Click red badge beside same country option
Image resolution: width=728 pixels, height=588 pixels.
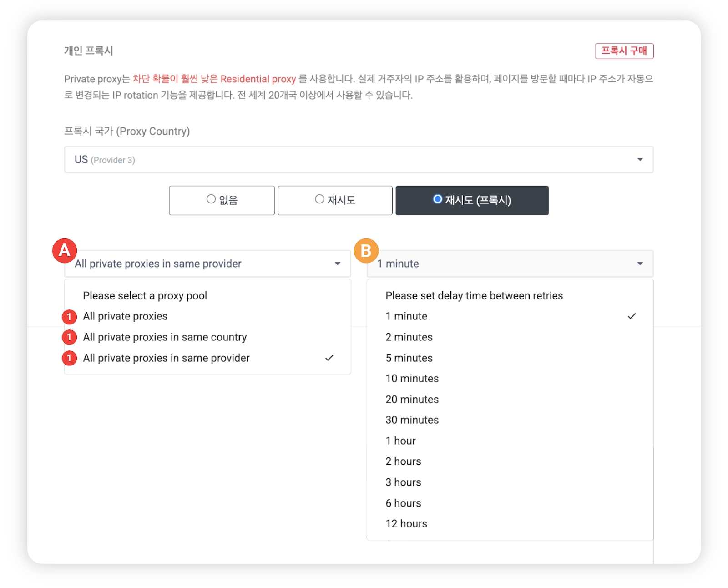point(69,337)
